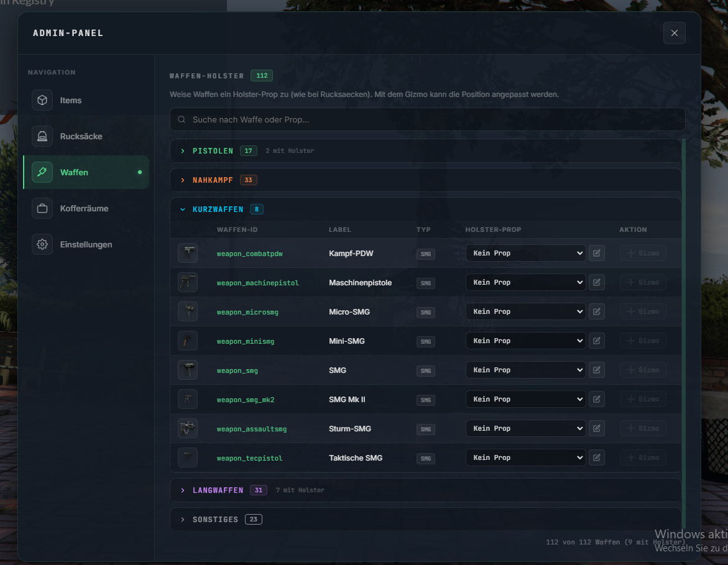Viewport: 728px width, 565px height.
Task: Click the weapon_minismg thumbnail image
Action: click(188, 341)
